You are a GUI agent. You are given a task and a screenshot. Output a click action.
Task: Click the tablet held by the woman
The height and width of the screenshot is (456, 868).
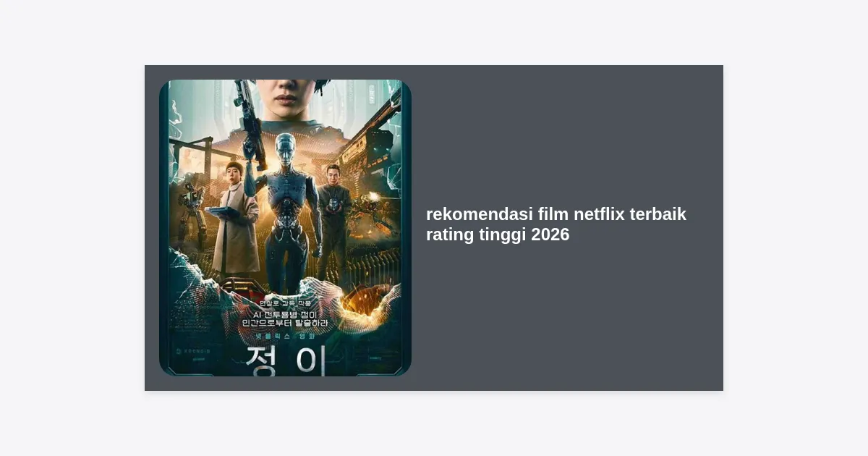pos(221,212)
